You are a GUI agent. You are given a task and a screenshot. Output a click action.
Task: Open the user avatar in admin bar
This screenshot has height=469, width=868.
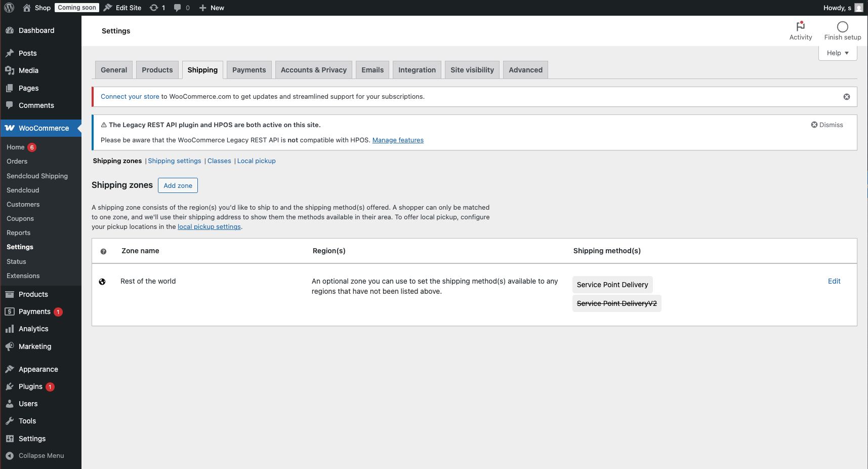coord(859,8)
